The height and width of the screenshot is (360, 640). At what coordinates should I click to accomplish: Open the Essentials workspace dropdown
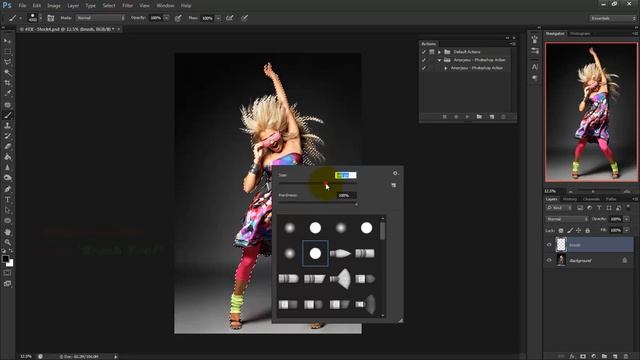(x=612, y=18)
